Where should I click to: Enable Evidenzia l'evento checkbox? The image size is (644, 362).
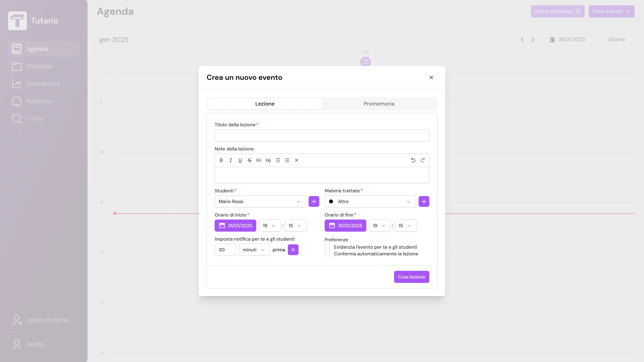[327, 247]
